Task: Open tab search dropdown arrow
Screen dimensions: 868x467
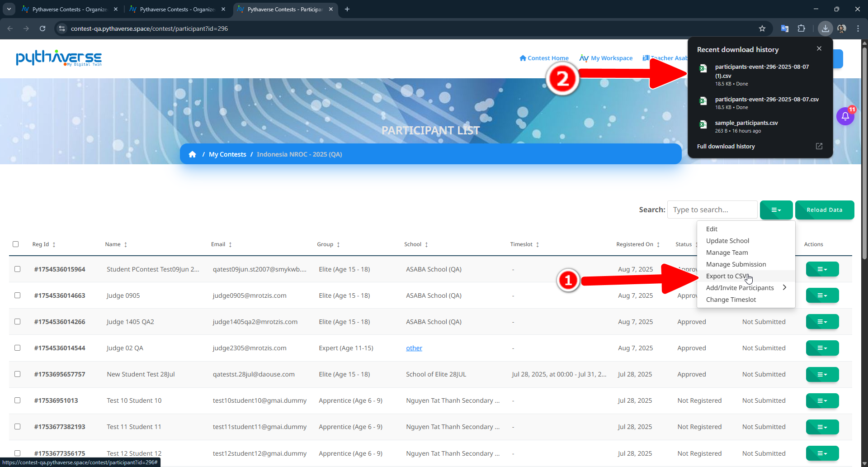Action: 9,9
